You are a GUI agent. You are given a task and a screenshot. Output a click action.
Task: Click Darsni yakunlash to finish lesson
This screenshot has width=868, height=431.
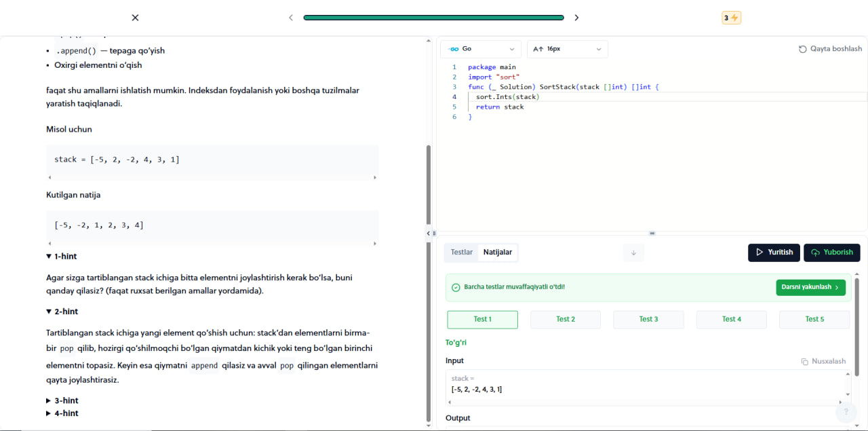click(x=811, y=288)
